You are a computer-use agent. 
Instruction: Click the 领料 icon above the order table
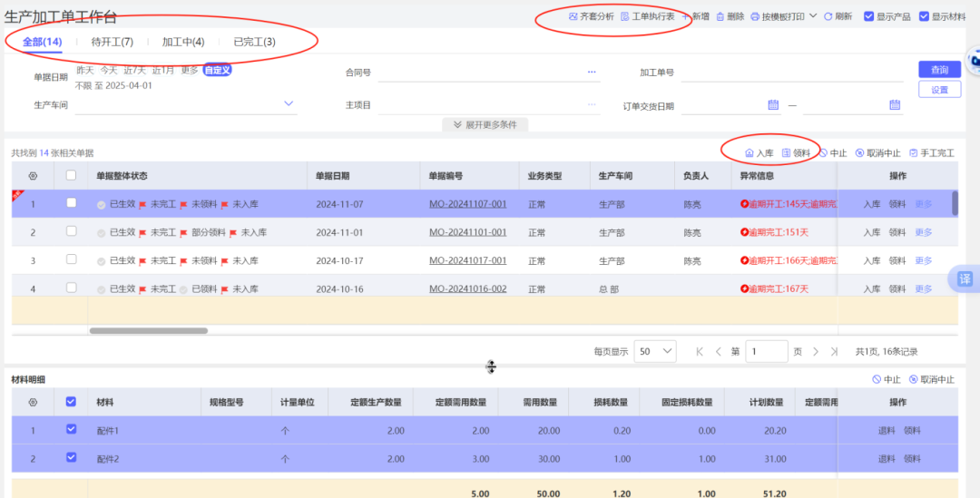787,153
